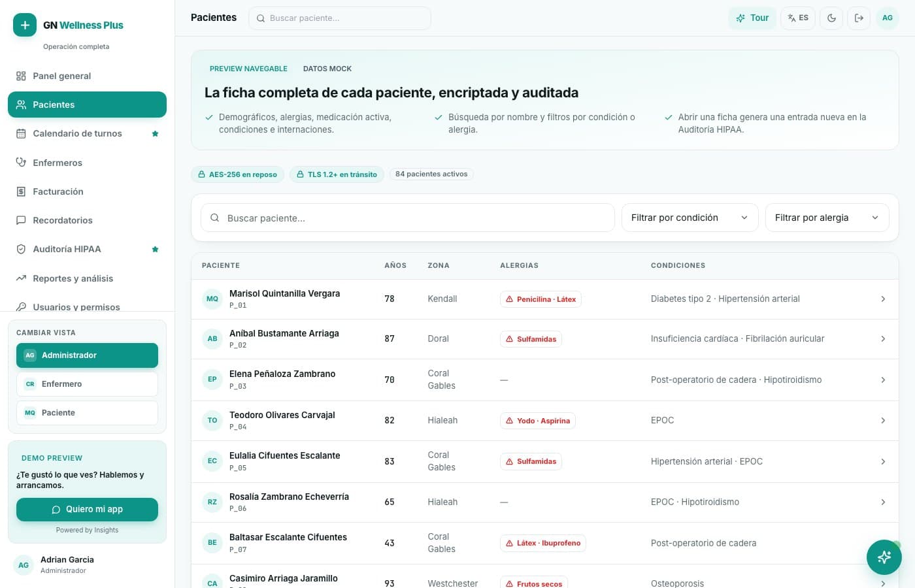Click the AES-256 en reposo badge
The height and width of the screenshot is (588, 915).
pos(238,174)
